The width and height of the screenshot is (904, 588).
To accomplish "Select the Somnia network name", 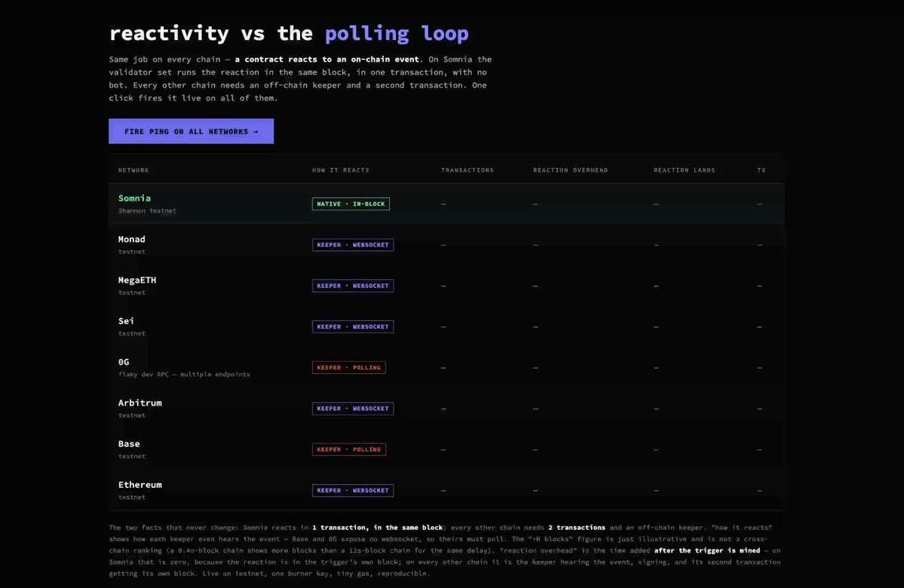I will [x=134, y=198].
